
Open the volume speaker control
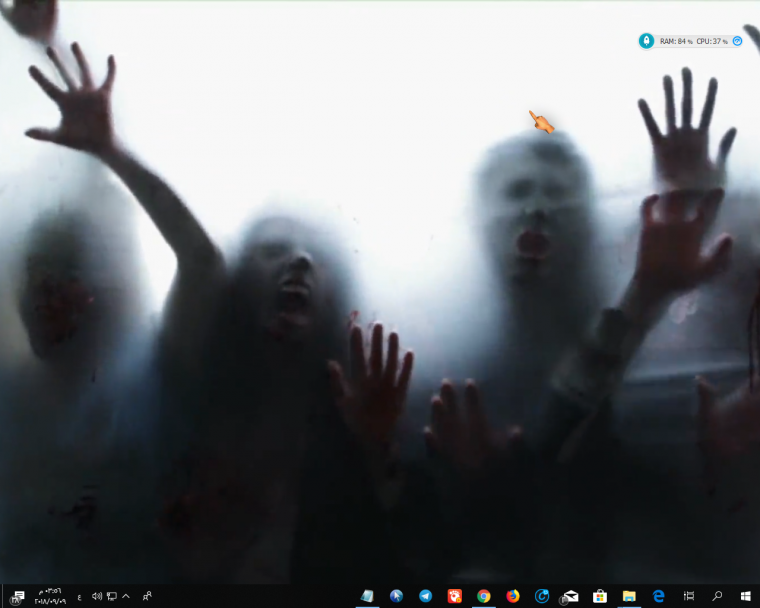coord(97,596)
